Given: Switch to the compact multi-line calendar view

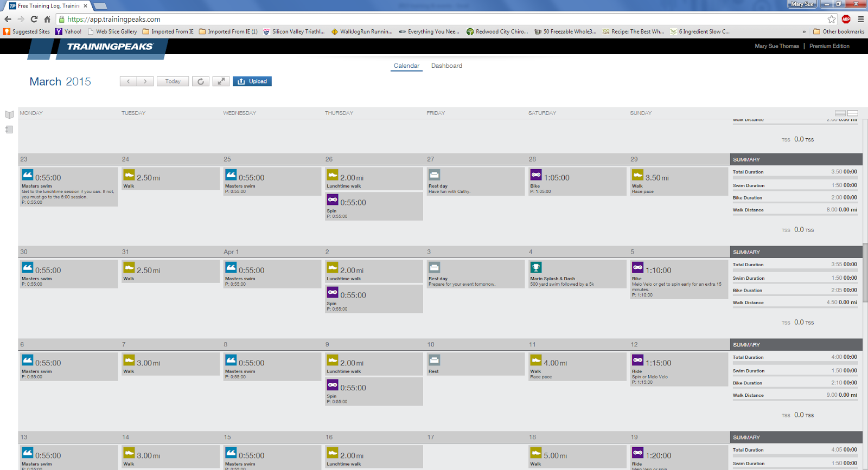Looking at the screenshot, I should (x=840, y=113).
